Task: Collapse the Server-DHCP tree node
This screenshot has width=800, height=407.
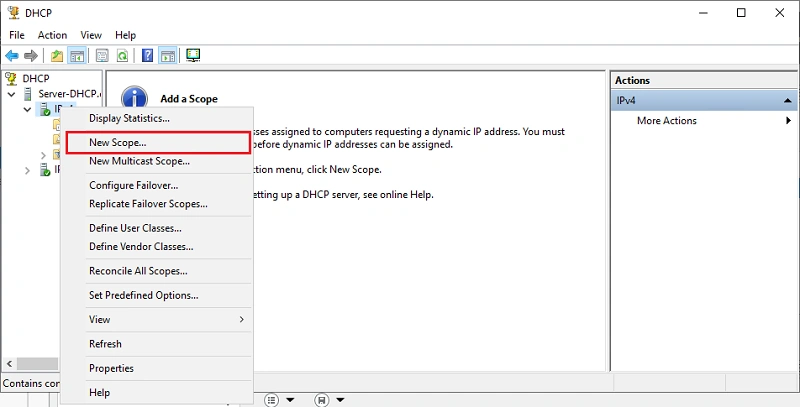Action: click(x=11, y=94)
